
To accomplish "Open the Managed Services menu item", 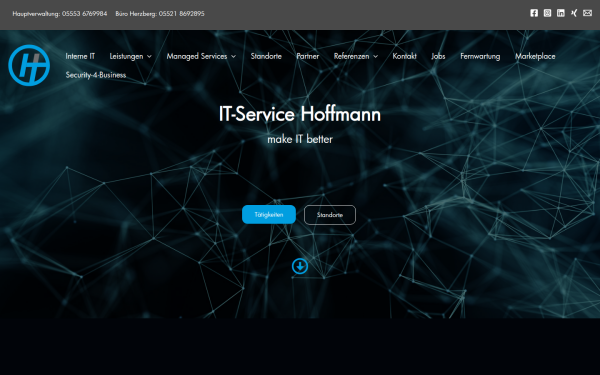I will coord(197,56).
